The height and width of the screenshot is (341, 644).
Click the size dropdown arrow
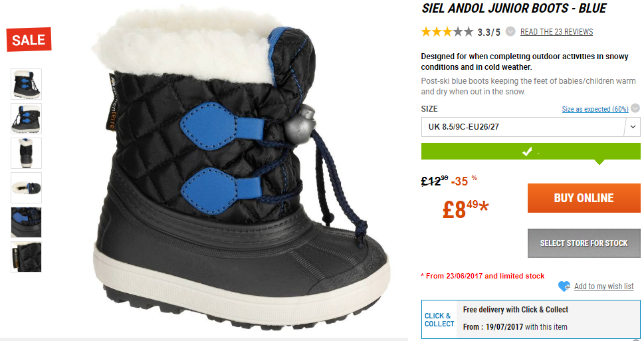point(633,127)
